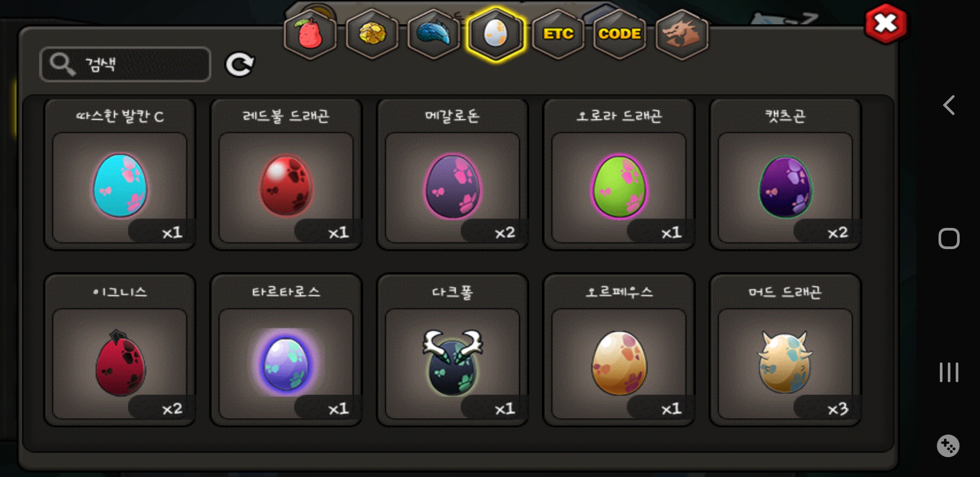Image resolution: width=980 pixels, height=477 pixels.
Task: Tap the Android back arrow
Action: [949, 105]
